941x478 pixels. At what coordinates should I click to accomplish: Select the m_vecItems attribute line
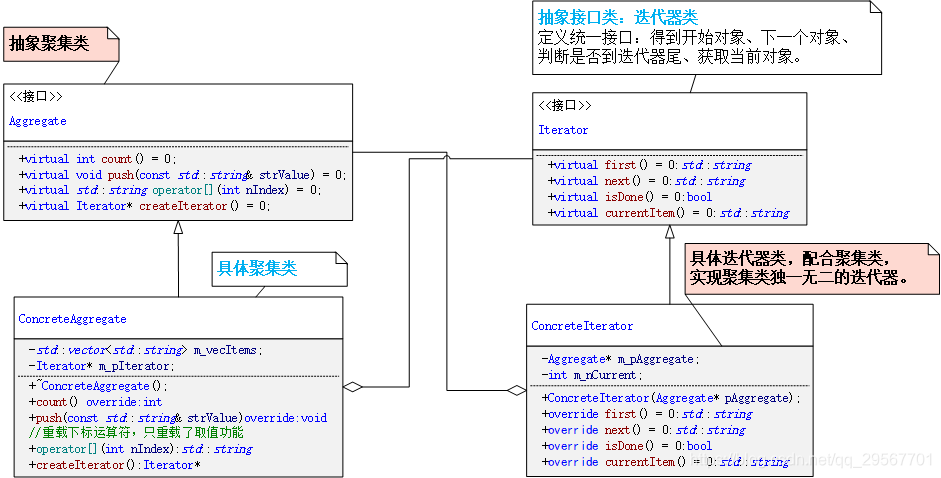click(146, 349)
